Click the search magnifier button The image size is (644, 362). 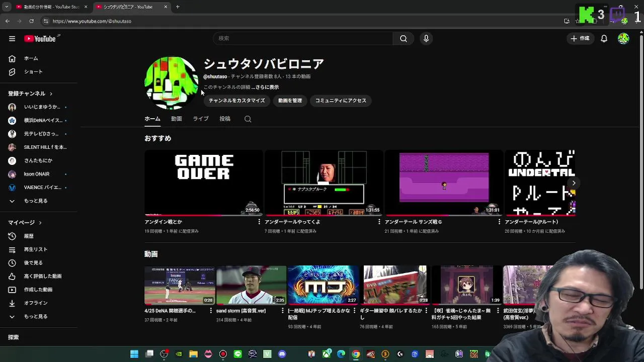coord(404,39)
